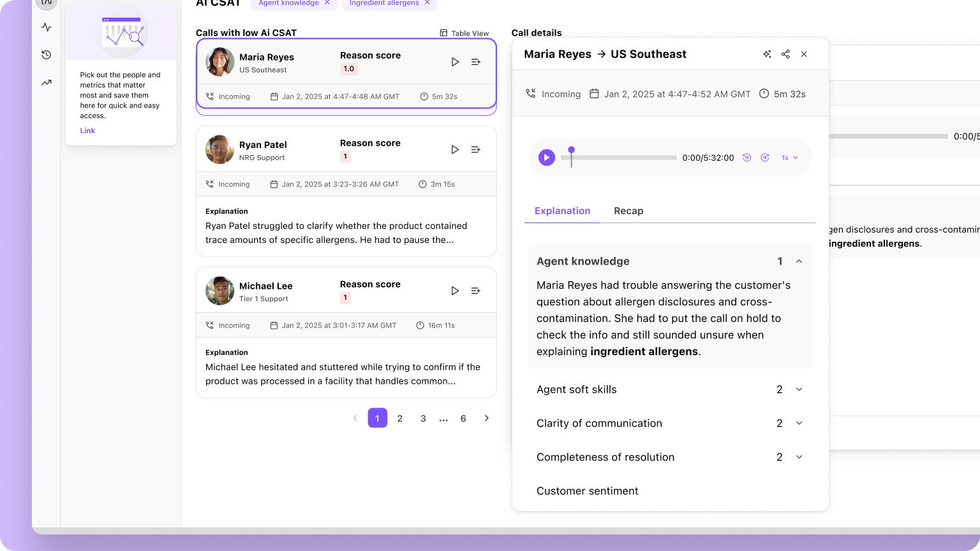Skip forward 15 seconds in the recording
This screenshot has width=980, height=551.
tap(764, 157)
